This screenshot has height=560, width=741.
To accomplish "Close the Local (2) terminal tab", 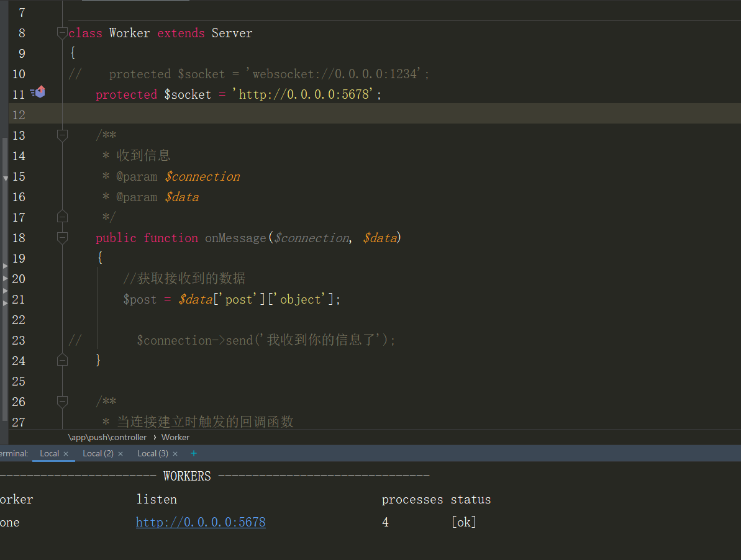I will coord(120,454).
